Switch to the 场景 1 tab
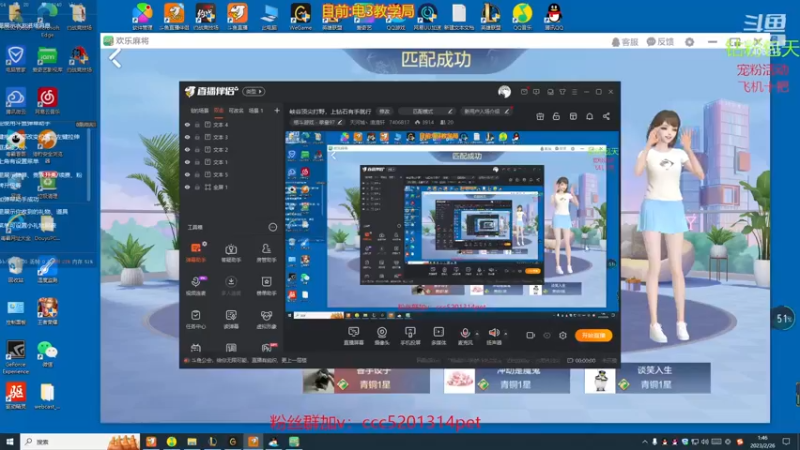The height and width of the screenshot is (450, 800). tap(256, 110)
